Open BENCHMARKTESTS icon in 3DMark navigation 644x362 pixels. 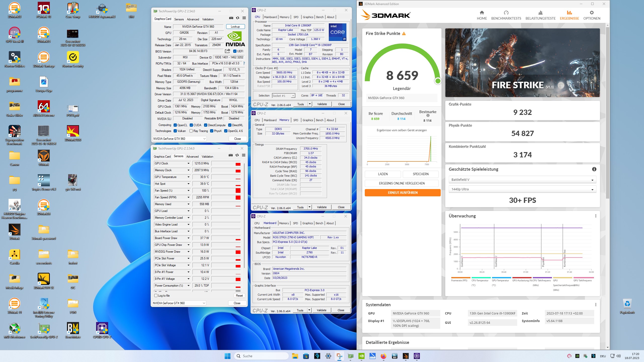(506, 13)
